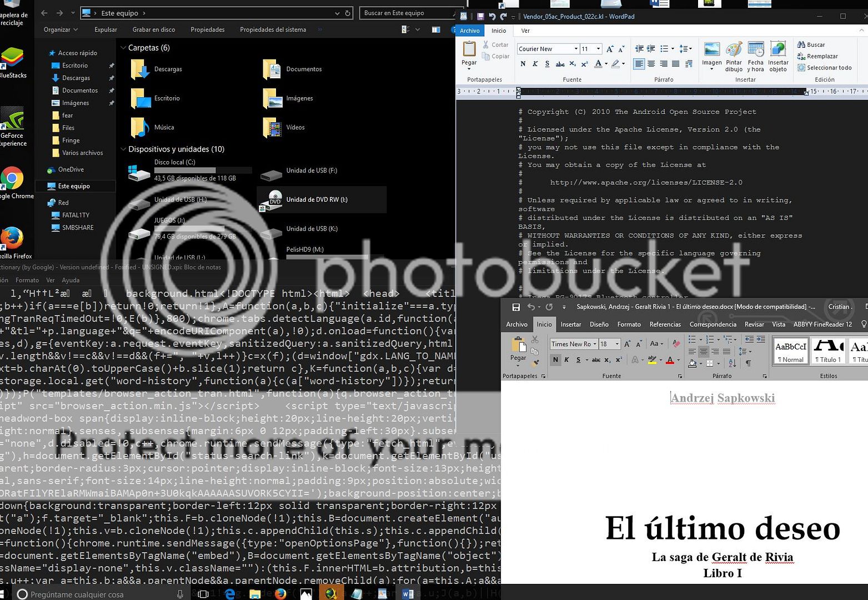Open Pintar dibujo in WordPad
Viewport: 868px width, 600px height.
734,49
